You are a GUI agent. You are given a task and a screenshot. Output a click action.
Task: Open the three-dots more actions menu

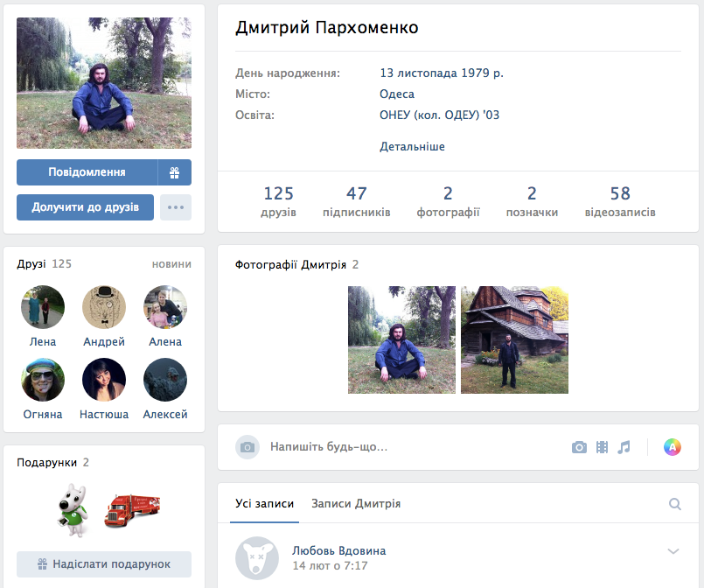[x=176, y=207]
